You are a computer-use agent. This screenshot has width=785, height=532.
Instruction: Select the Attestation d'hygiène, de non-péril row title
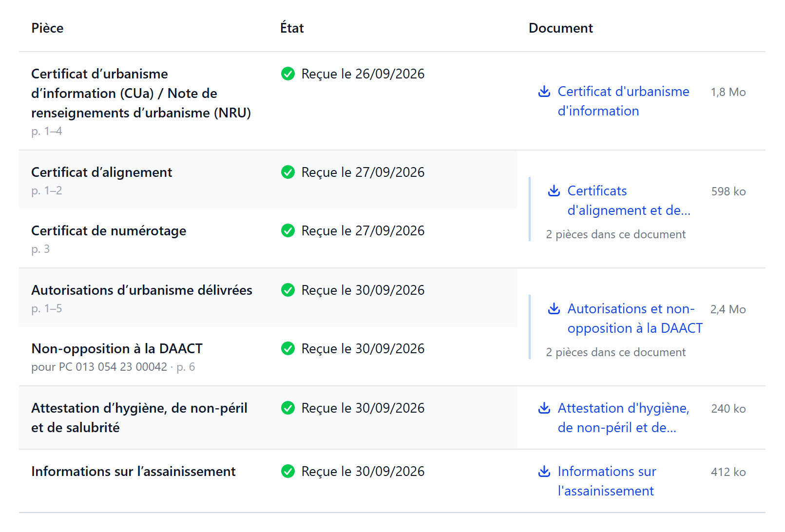139,418
